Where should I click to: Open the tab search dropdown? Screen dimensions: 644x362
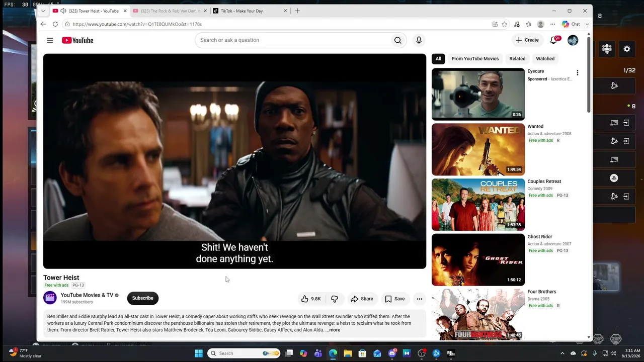coord(43,11)
